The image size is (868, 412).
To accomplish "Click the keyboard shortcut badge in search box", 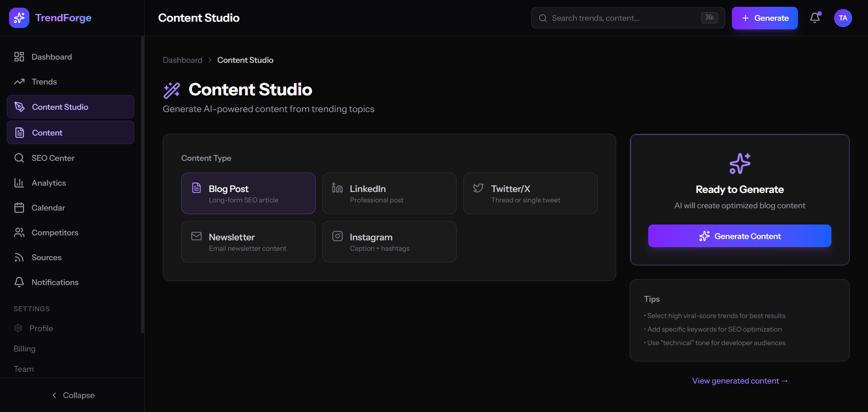I will point(709,18).
